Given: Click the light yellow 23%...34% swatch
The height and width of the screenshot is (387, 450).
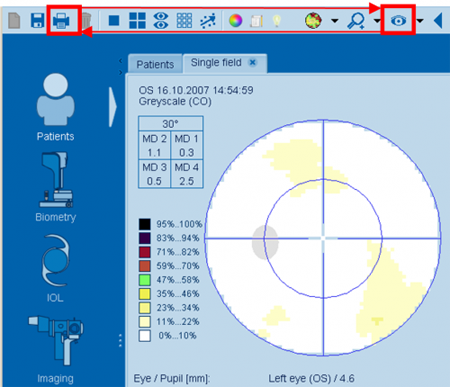Looking at the screenshot, I should (x=145, y=308).
